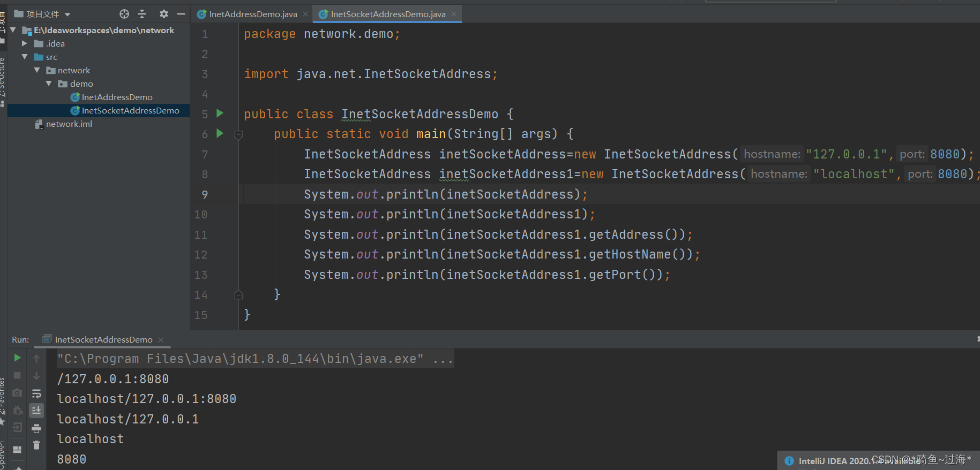The height and width of the screenshot is (470, 980).
Task: Click getPort() call on line 13
Action: tap(622, 275)
